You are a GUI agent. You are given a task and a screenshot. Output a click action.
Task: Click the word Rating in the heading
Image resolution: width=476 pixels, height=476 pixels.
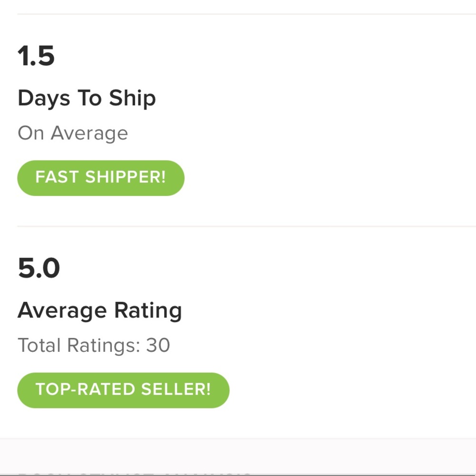pyautogui.click(x=148, y=311)
